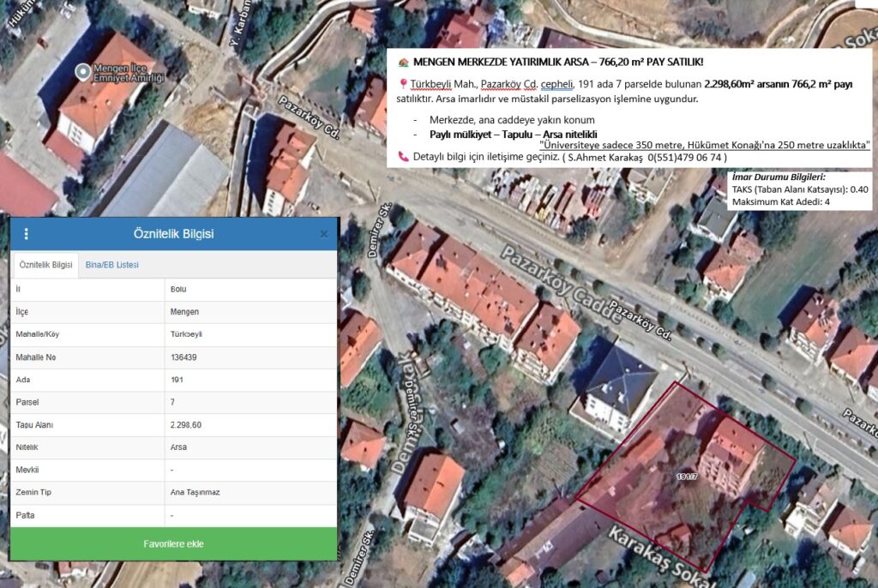This screenshot has height=588, width=878.
Task: Switch to the Bina/EB Listesi tab
Action: (x=112, y=265)
